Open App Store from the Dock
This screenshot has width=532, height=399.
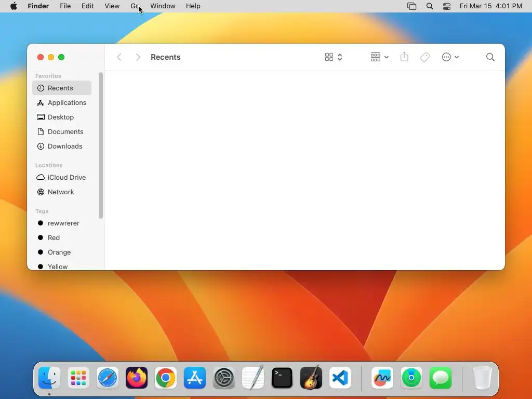point(195,378)
